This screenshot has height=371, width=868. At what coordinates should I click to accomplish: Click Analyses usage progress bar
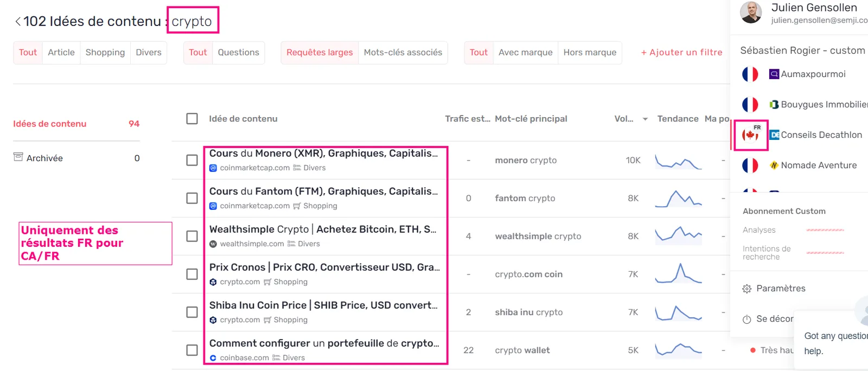click(825, 231)
